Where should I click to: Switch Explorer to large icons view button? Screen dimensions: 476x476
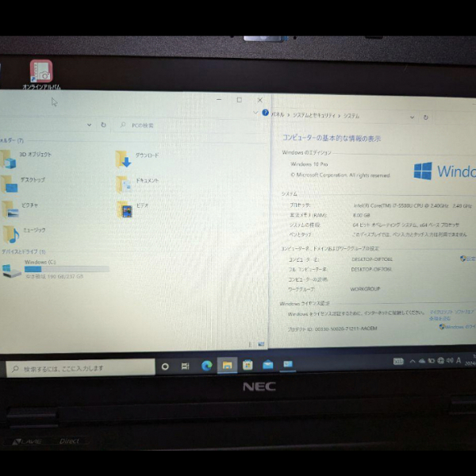click(x=261, y=344)
